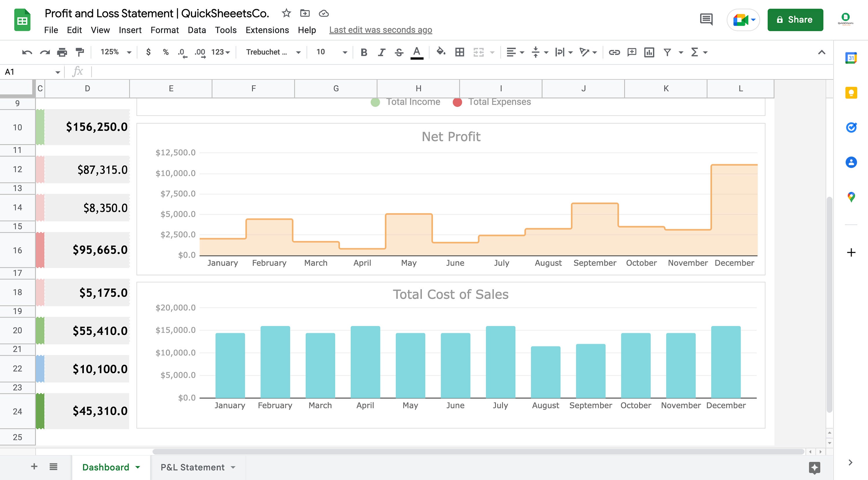Open the insert chart tool
Image resolution: width=868 pixels, height=480 pixels.
coord(649,52)
